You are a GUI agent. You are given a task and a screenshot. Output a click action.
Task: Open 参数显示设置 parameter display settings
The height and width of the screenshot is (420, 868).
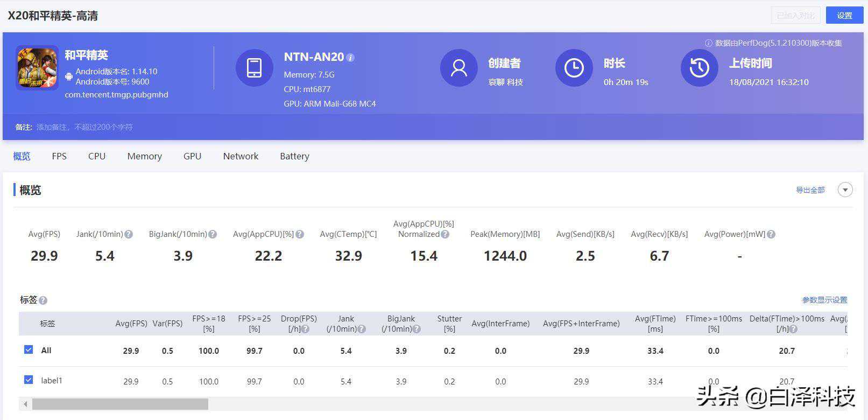(x=824, y=300)
